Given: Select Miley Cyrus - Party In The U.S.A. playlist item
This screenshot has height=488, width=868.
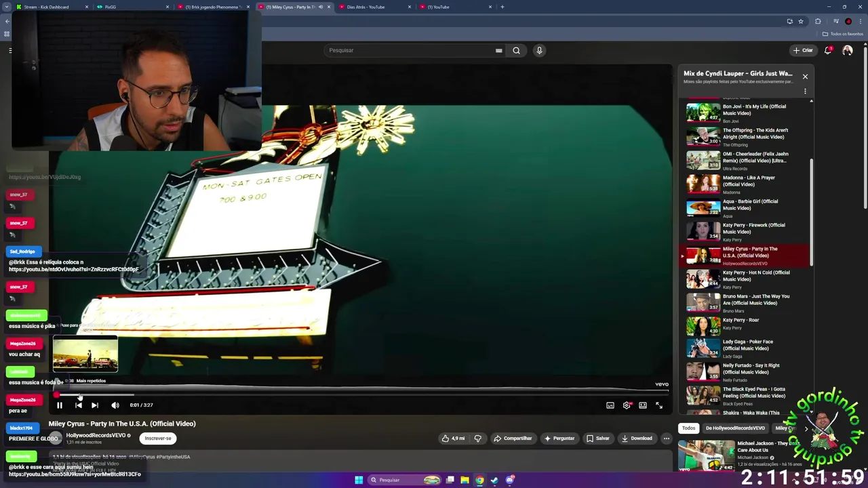Looking at the screenshot, I should 745,256.
